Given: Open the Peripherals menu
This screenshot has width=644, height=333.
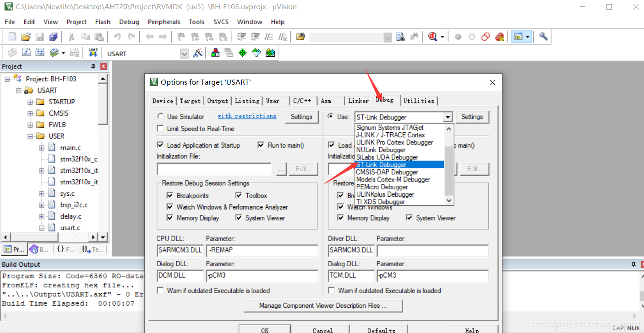Looking at the screenshot, I should 164,21.
